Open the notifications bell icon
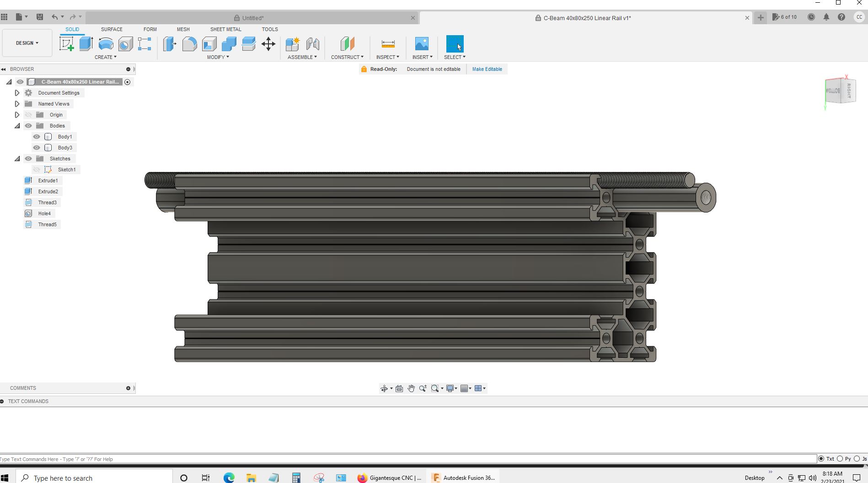This screenshot has width=868, height=483. click(826, 17)
